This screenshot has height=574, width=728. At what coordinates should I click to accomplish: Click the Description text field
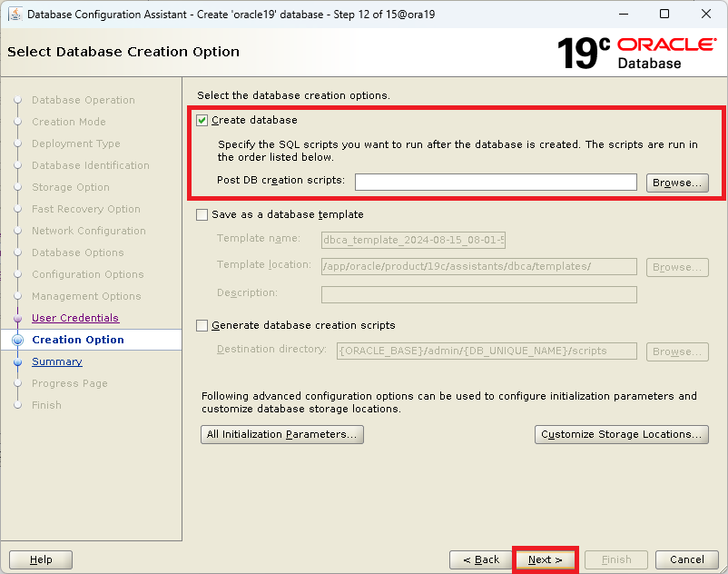[479, 294]
